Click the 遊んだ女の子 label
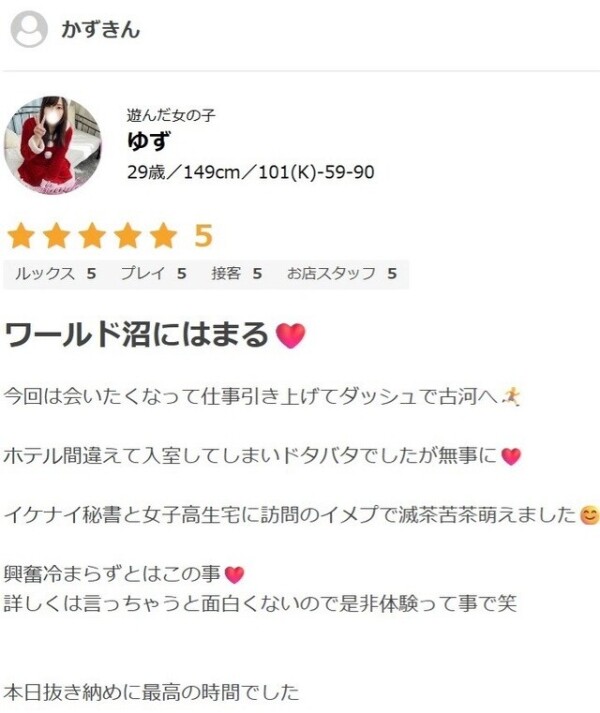This screenshot has height=713, width=600. 171,115
